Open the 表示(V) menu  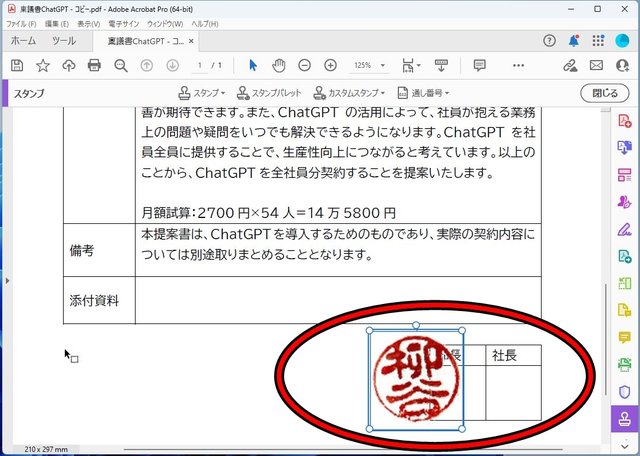(x=89, y=24)
